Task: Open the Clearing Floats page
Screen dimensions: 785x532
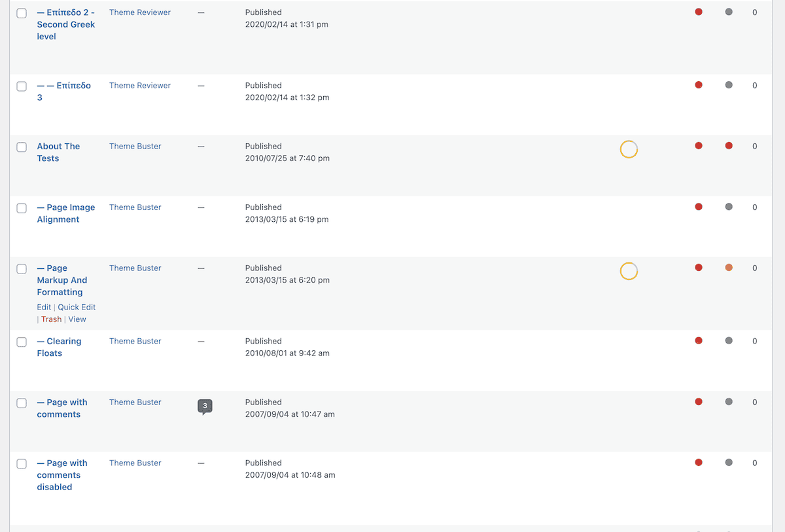Action: click(59, 347)
